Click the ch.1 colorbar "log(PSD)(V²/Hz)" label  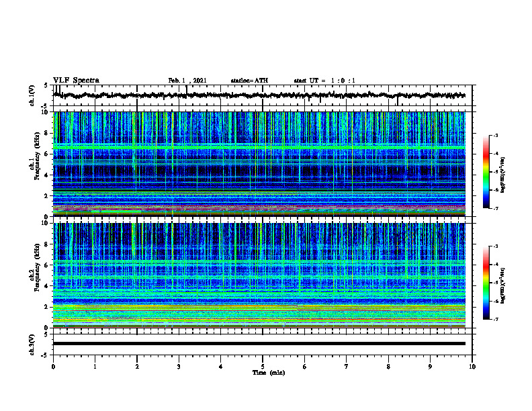pyautogui.click(x=503, y=175)
